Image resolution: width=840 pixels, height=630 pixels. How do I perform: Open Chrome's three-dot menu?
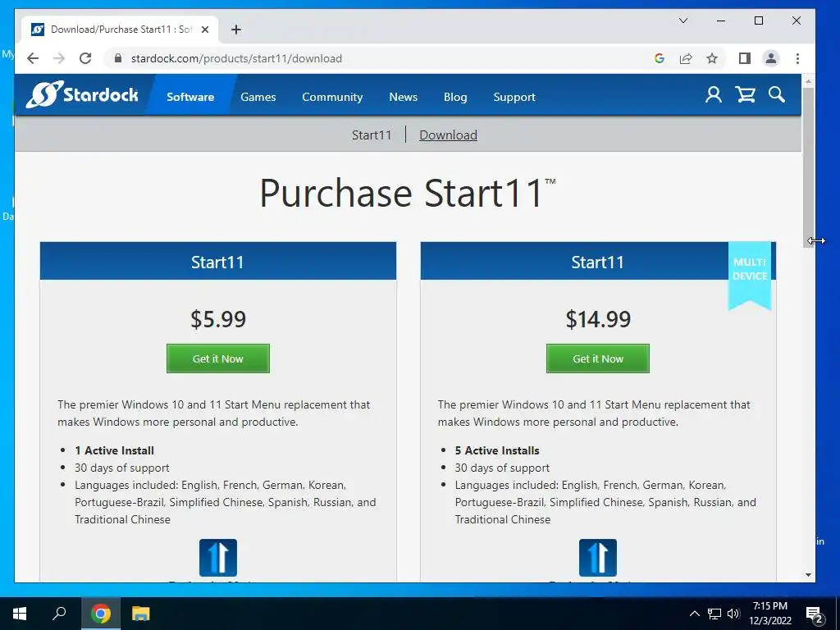[x=797, y=58]
